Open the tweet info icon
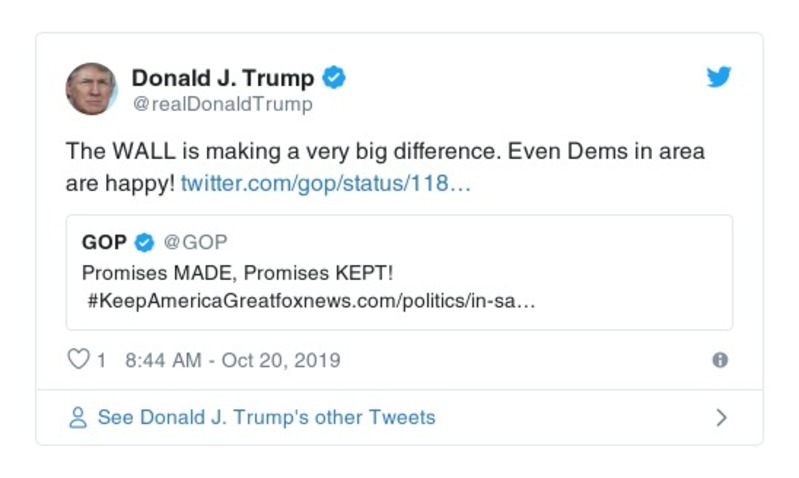This screenshot has width=799, height=478. 719,360
